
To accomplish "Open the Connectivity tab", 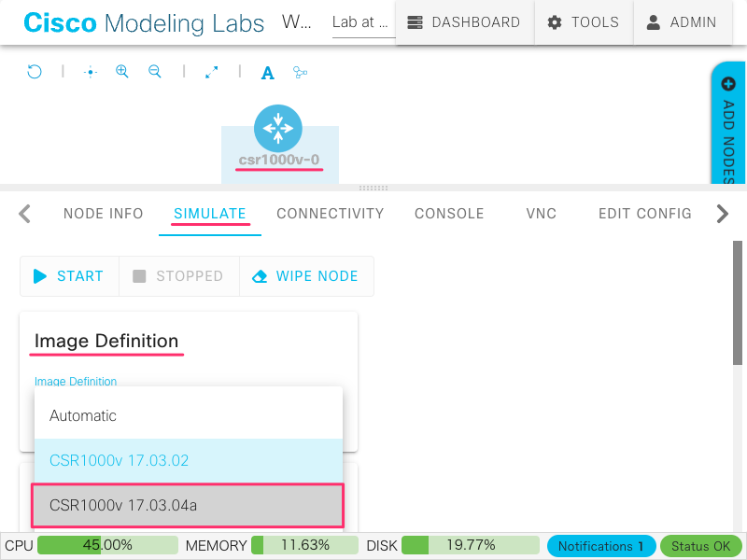I will pyautogui.click(x=331, y=214).
